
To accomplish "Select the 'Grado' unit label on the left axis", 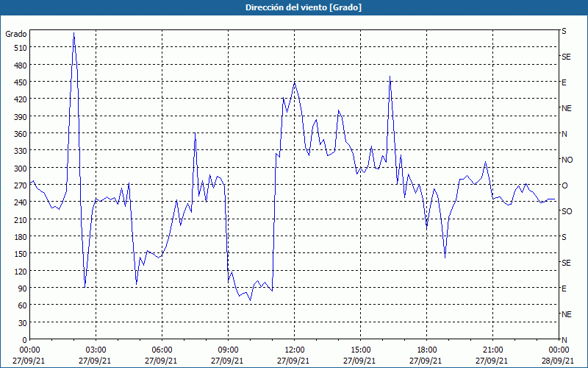I will click(x=15, y=34).
